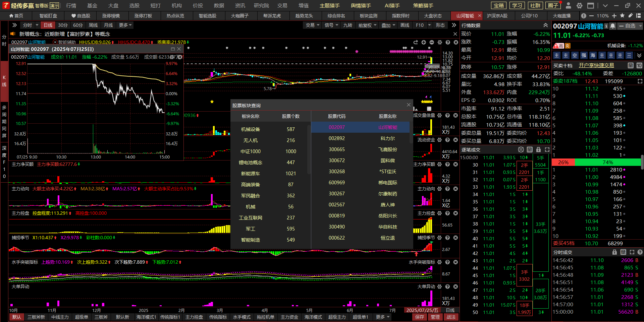This screenshot has height=322, width=644.
Task: Click the 战法 button at bottom
Action: [x=451, y=317]
